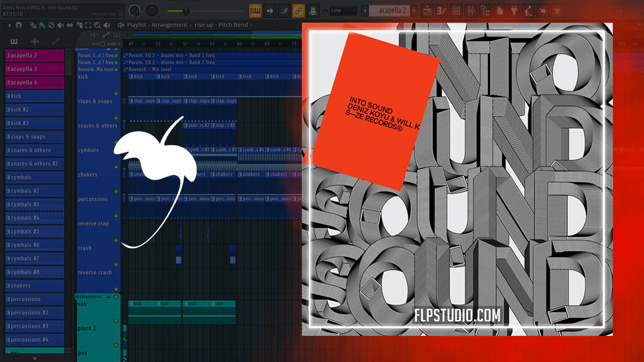Expand the arrow after Playlist - Arrangement
This screenshot has width=644, height=362.
[191, 25]
